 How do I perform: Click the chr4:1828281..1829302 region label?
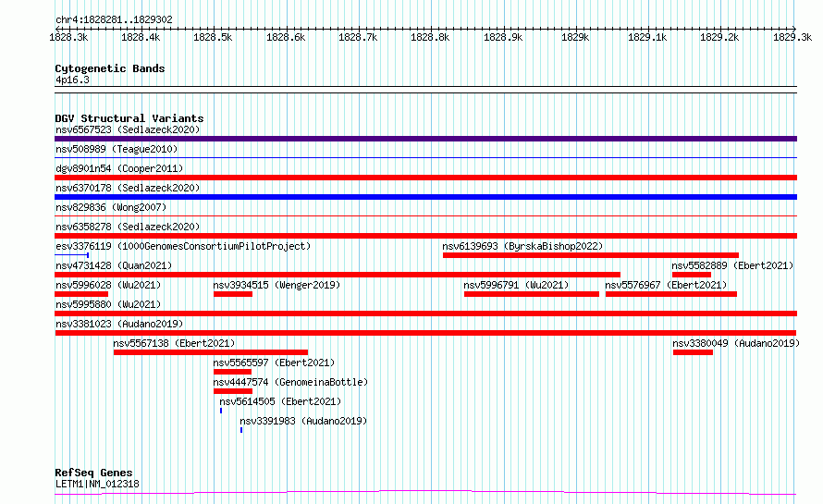point(114,19)
